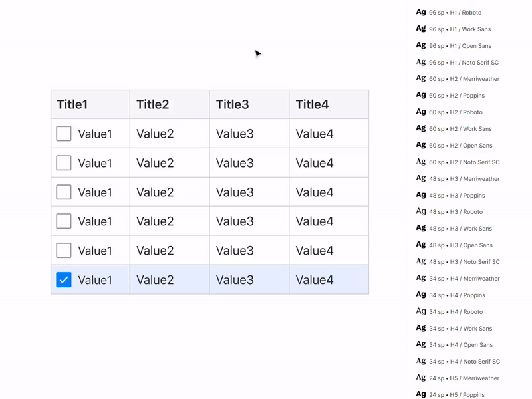Click the Ag preview for H1 / Roboto

pos(421,12)
